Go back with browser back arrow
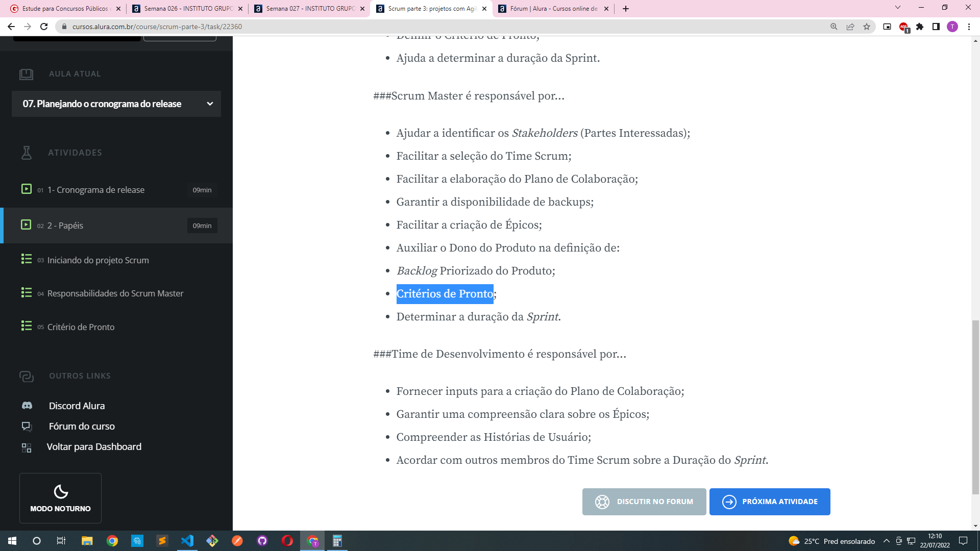The width and height of the screenshot is (980, 551). pyautogui.click(x=11, y=27)
